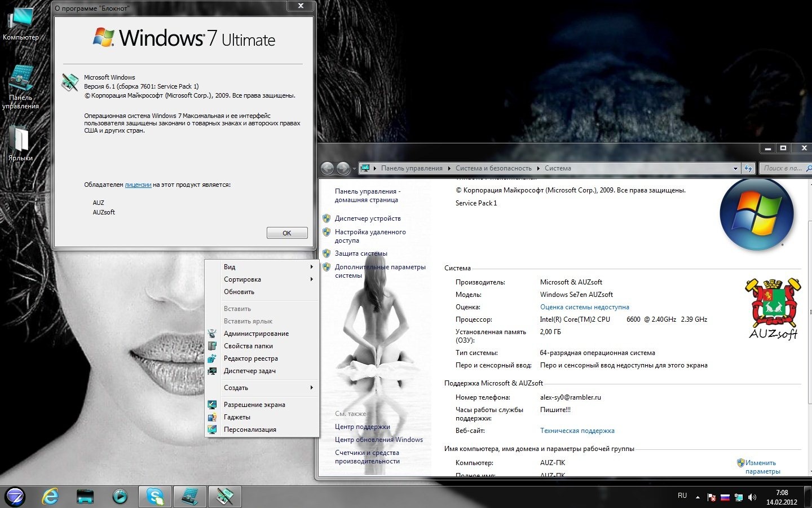Open Центр поддержки link

coord(363,427)
